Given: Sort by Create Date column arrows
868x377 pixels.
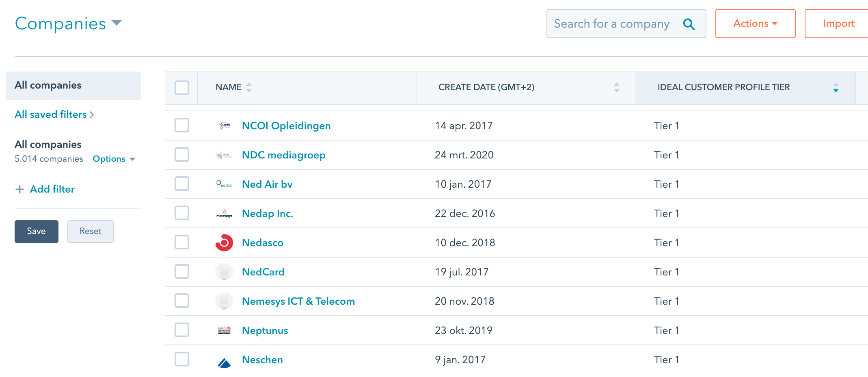Looking at the screenshot, I should pos(617,87).
